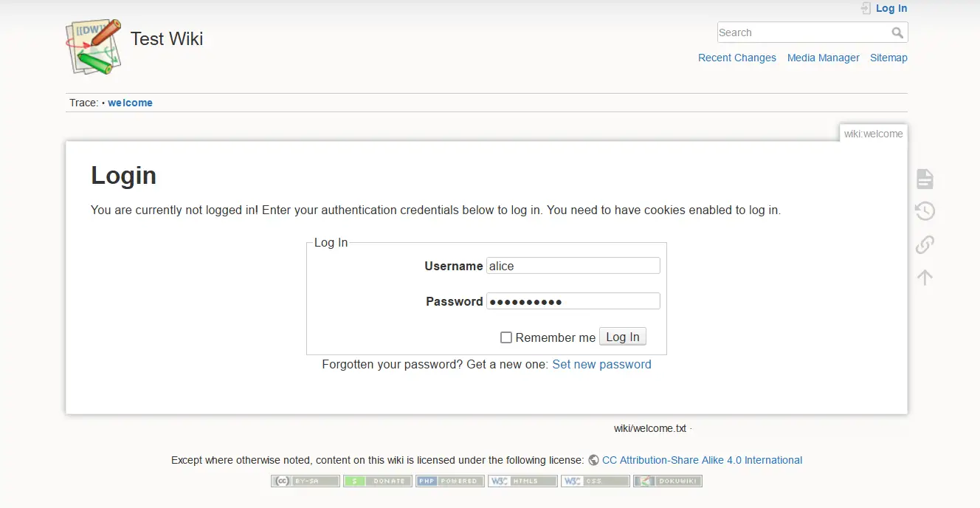This screenshot has height=508, width=980.
Task: Go to the Sitemap link
Action: click(x=888, y=58)
